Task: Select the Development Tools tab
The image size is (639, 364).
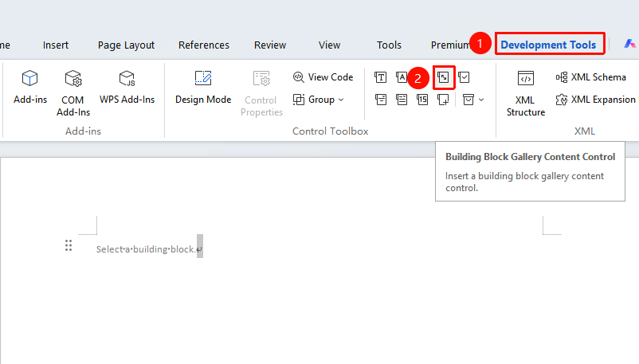Action: 548,45
